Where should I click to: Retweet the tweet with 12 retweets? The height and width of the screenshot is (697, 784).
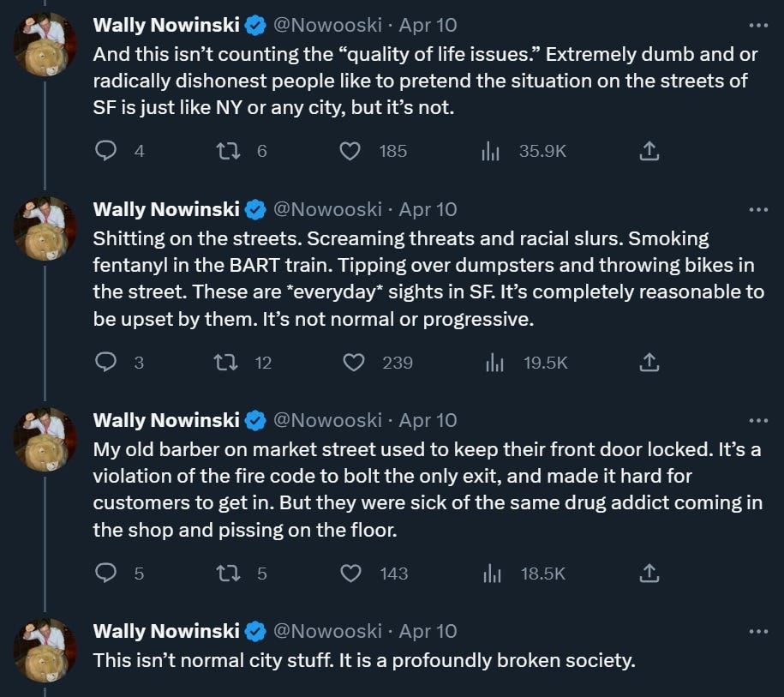(226, 363)
